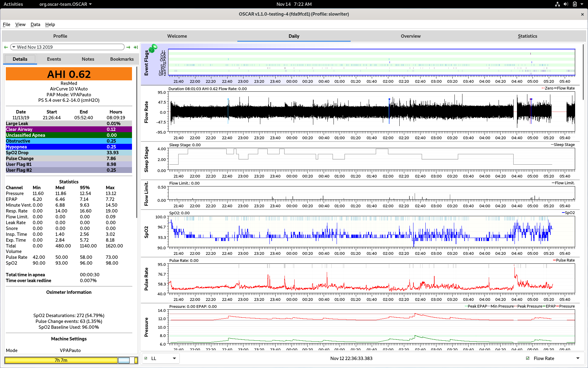The width and height of the screenshot is (588, 368).
Task: Select the light blue session segment bar
Action: [x=124, y=360]
